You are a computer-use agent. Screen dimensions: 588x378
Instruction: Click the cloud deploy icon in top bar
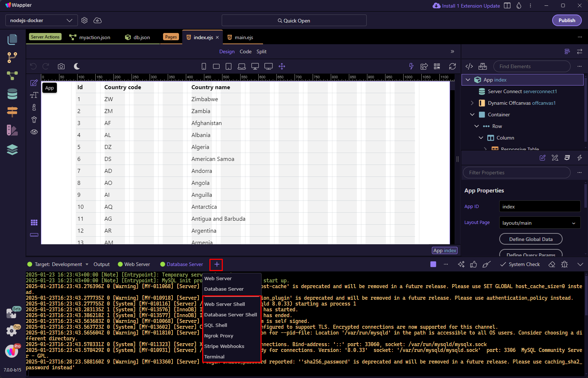(97, 20)
